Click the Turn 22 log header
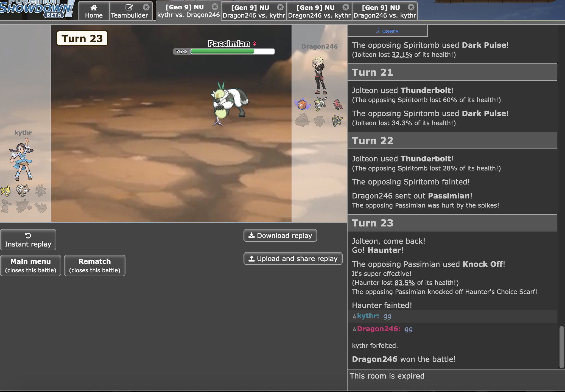The width and height of the screenshot is (565, 392). coord(452,141)
